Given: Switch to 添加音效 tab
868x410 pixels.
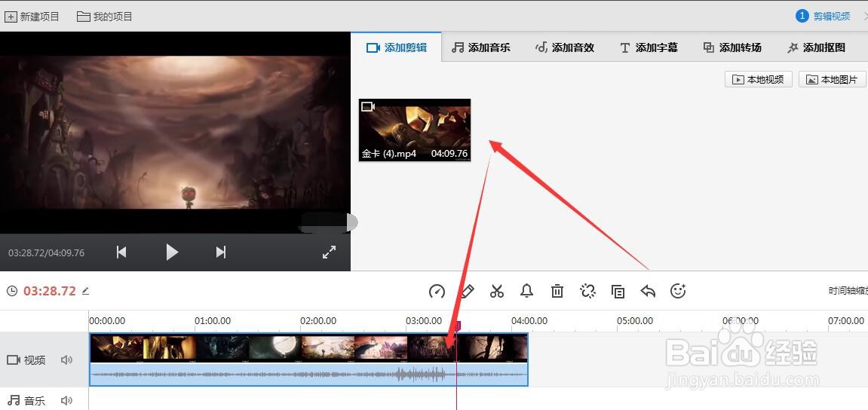Looking at the screenshot, I should (565, 47).
